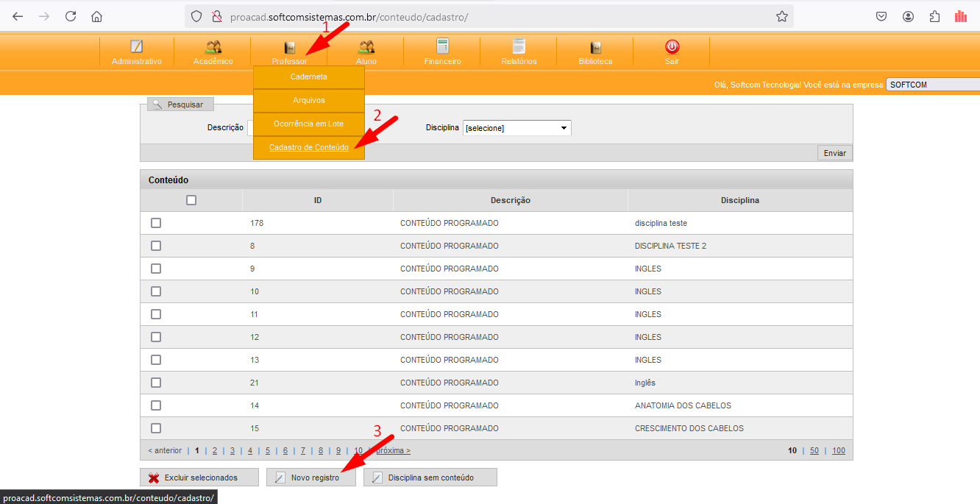This screenshot has height=504, width=980.
Task: Open the Administrativo menu icon
Action: 136,47
